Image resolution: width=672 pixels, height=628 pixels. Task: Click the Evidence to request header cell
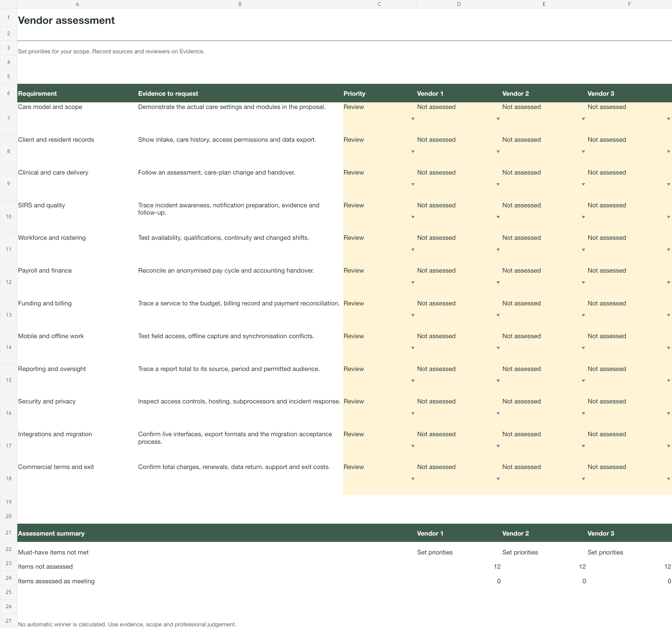[x=240, y=93]
